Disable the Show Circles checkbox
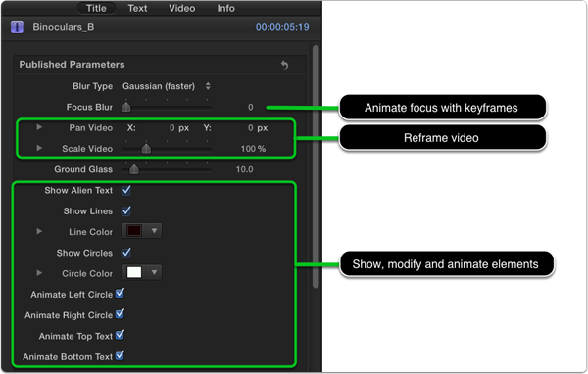Image resolution: width=588 pixels, height=374 pixels. click(126, 253)
